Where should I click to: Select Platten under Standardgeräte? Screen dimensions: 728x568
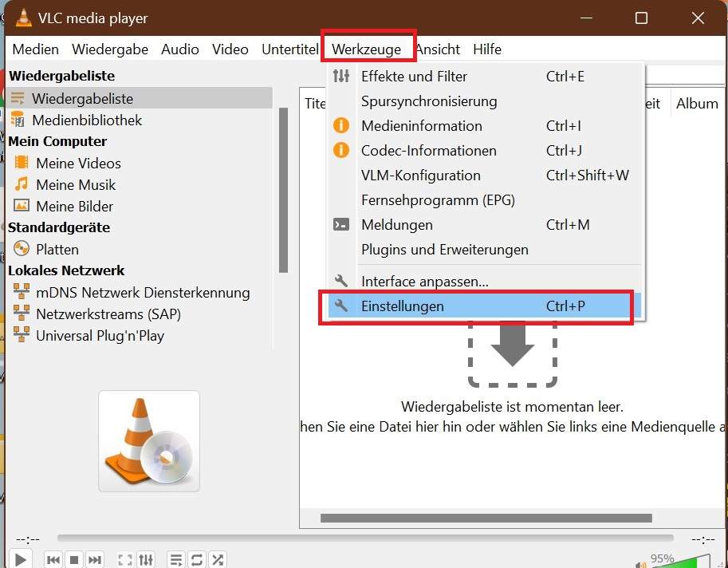(57, 250)
